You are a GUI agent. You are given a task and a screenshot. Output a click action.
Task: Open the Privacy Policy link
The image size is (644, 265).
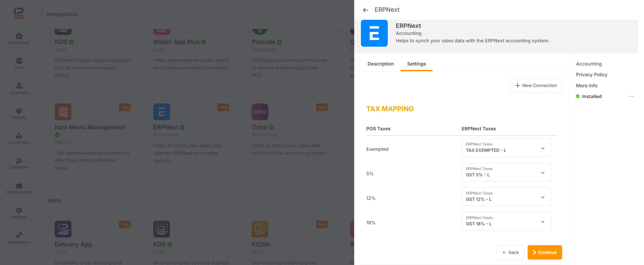[591, 75]
